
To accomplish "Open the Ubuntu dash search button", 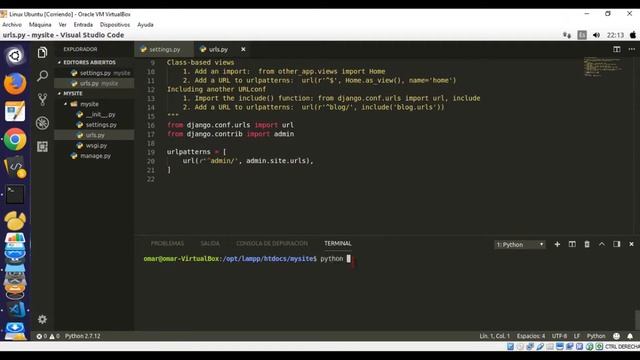I will point(15,56).
